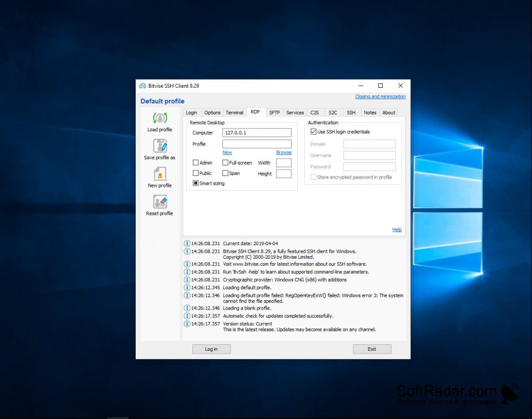Click the Width input box
Screen dimensions: 532x419
click(283, 163)
